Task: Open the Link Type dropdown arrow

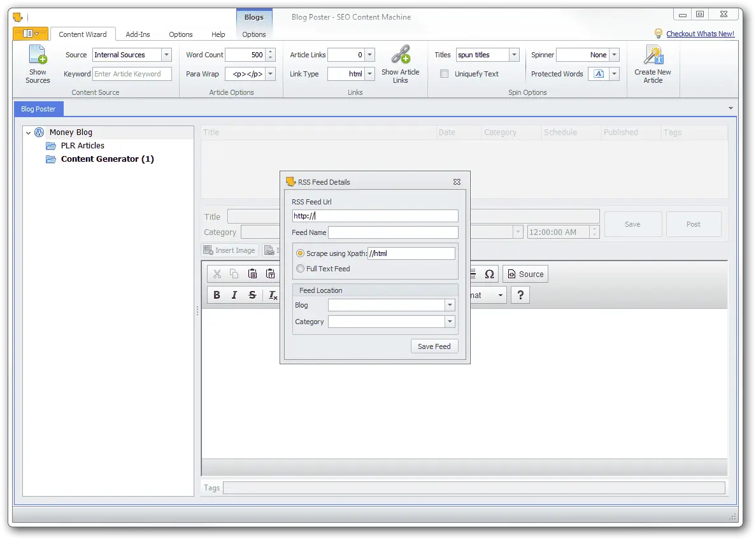Action: pyautogui.click(x=370, y=74)
